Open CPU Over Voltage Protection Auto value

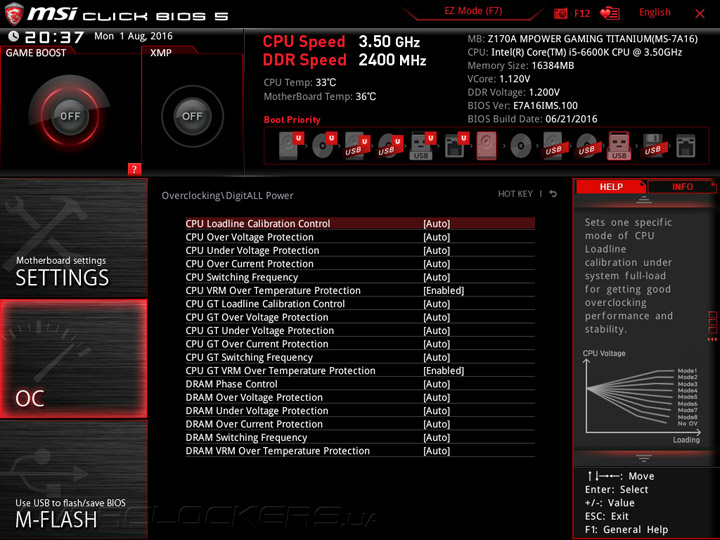tap(437, 237)
